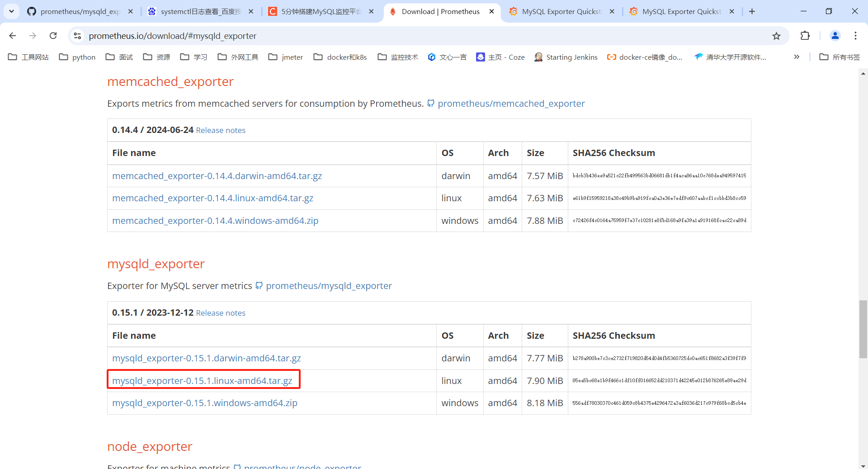The height and width of the screenshot is (469, 868).
Task: Download memcached_exporter-0.14.4.windows-amd64.zip
Action: click(x=215, y=221)
